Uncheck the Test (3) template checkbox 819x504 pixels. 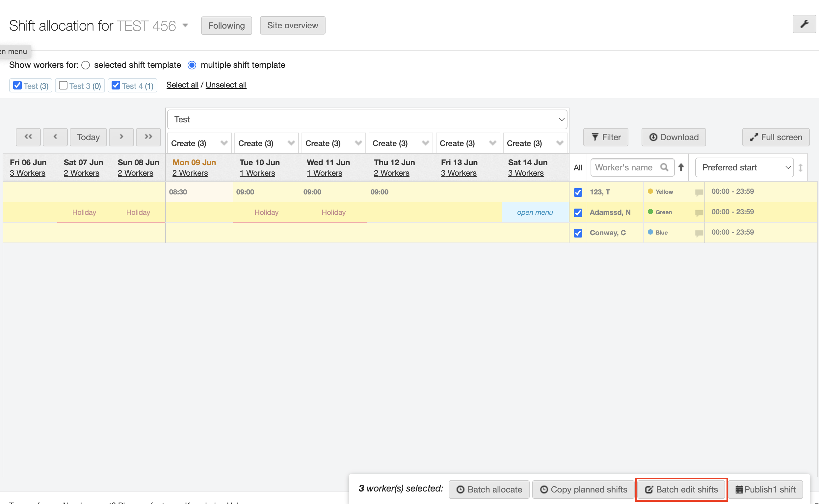tap(17, 85)
